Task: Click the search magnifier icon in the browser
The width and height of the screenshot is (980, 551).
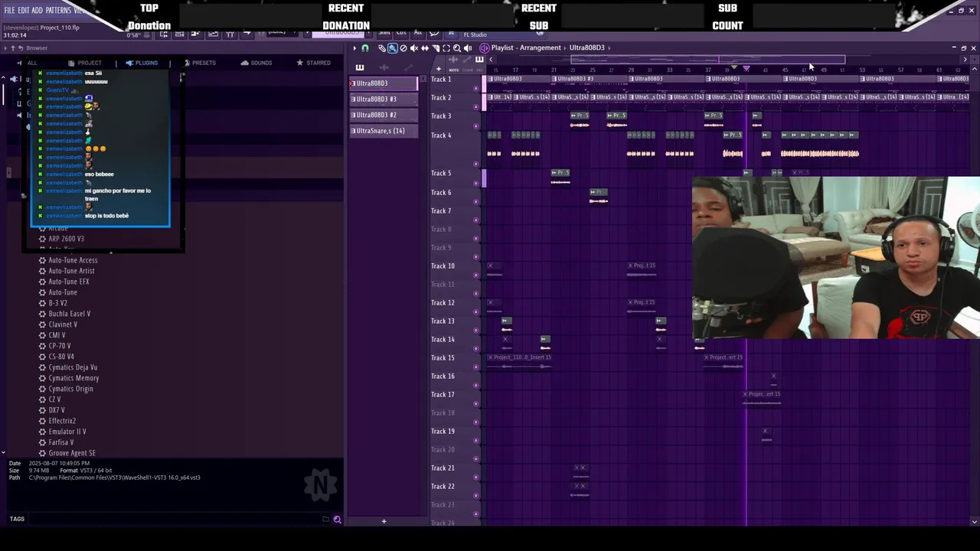Action: click(x=337, y=520)
